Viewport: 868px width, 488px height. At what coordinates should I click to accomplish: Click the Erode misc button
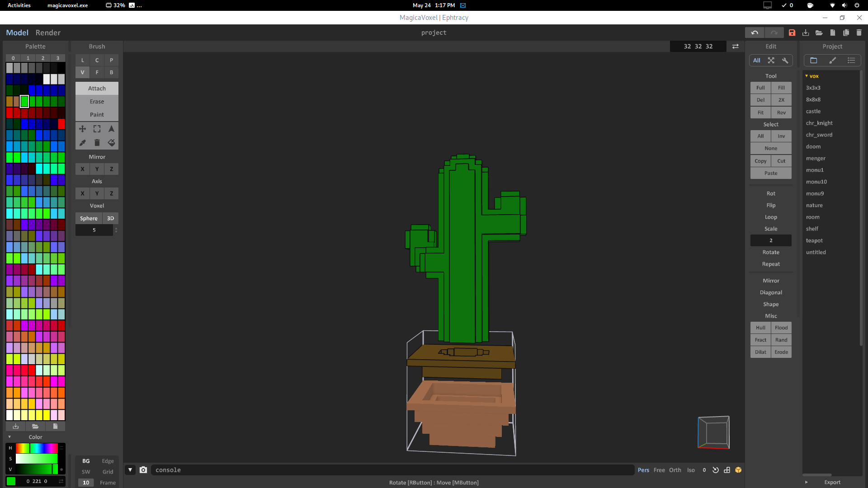[781, 352]
